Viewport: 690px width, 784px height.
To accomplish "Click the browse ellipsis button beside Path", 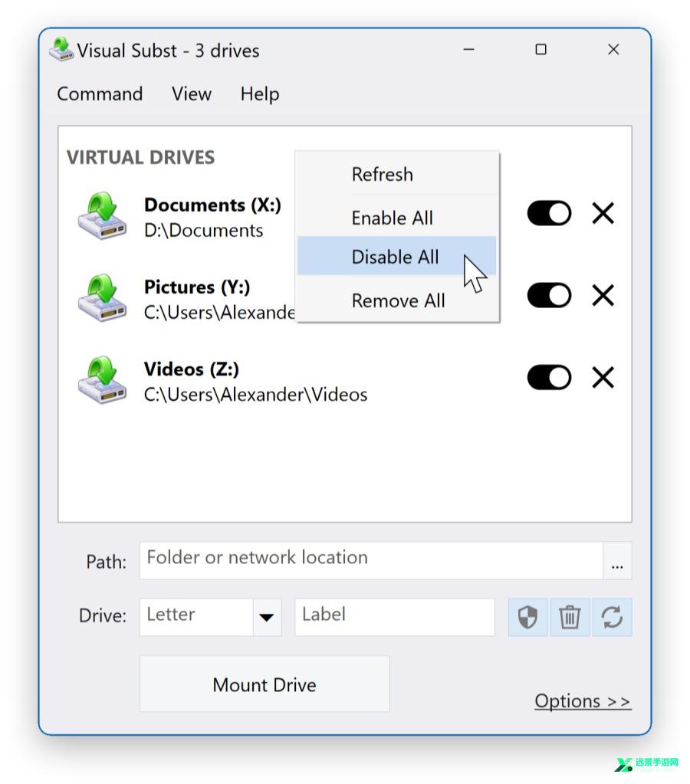I will point(617,560).
